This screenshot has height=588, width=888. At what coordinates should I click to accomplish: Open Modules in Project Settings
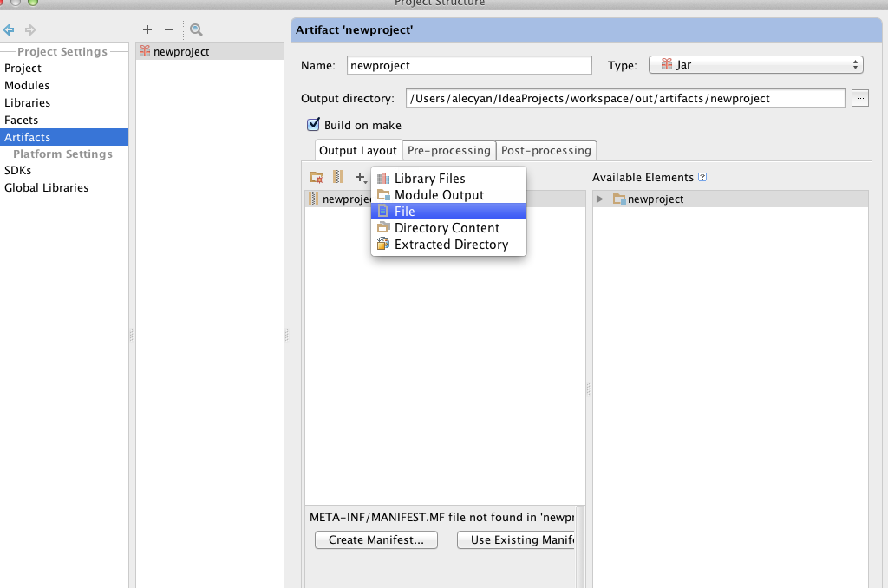pos(64,86)
